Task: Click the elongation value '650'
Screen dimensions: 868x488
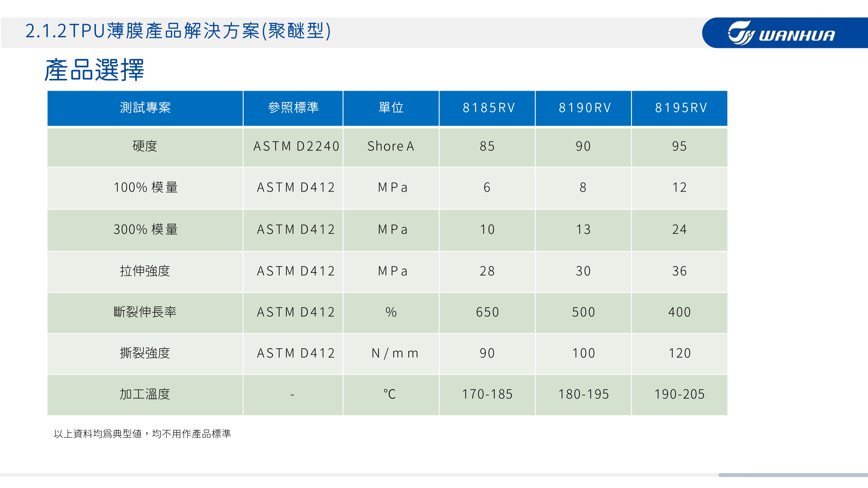Action: click(x=487, y=312)
